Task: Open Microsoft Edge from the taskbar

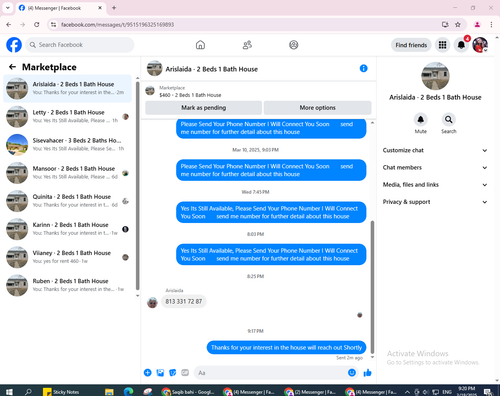Action: (x=128, y=392)
